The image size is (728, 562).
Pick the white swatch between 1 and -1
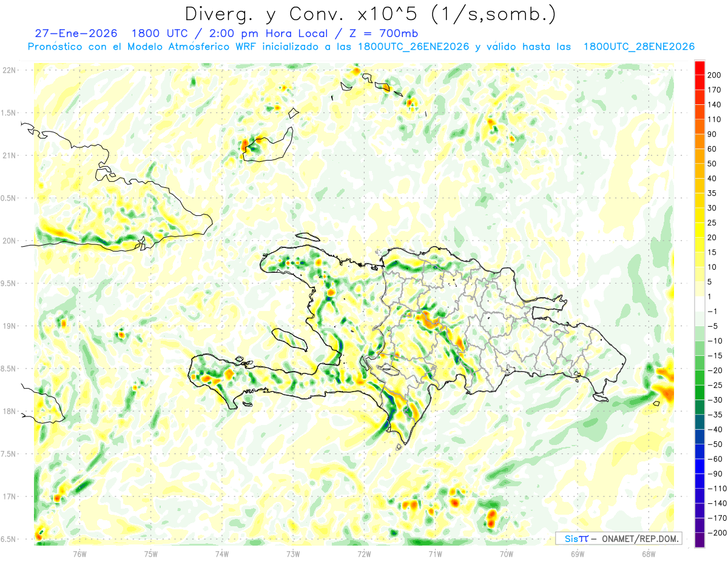700,304
